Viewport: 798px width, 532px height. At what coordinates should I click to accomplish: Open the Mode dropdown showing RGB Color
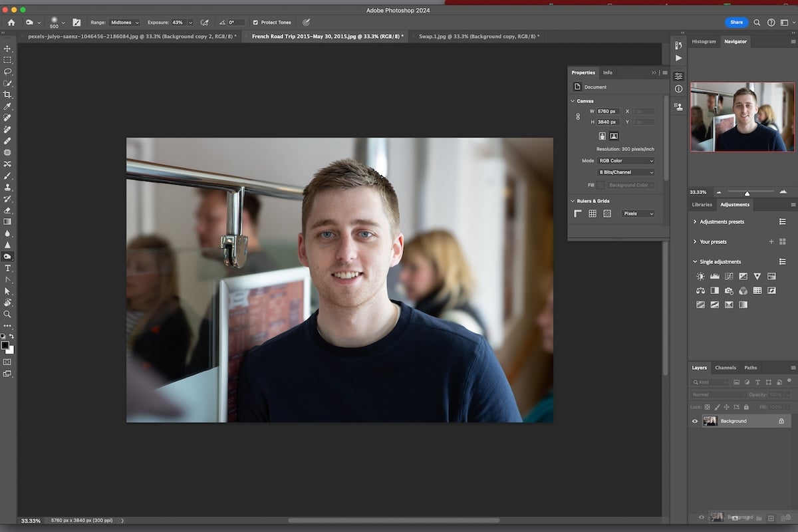(x=624, y=160)
